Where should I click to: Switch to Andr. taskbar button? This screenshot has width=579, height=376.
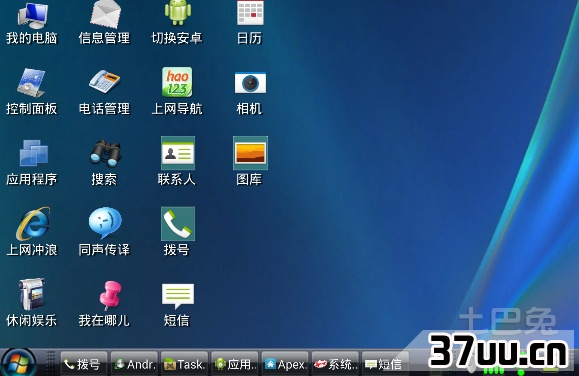pos(134,364)
